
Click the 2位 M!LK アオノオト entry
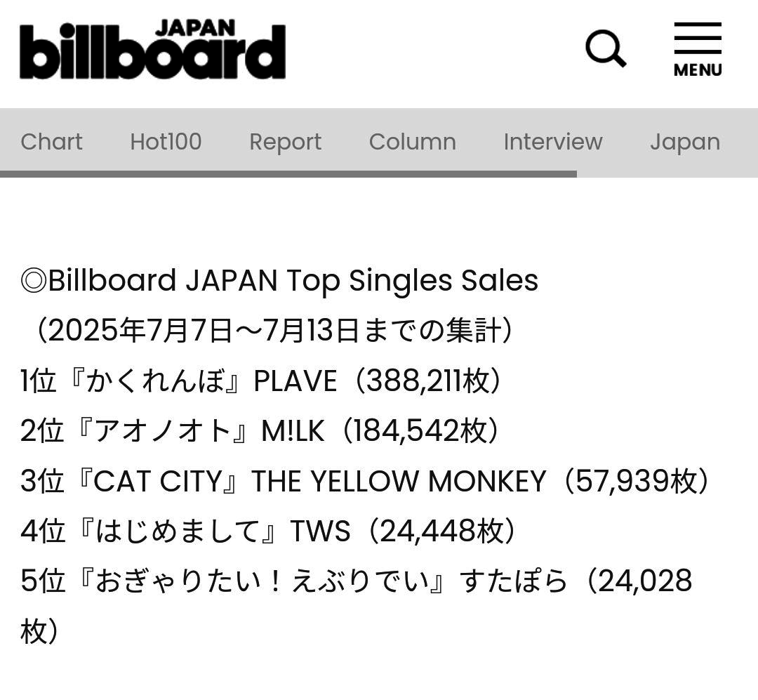tap(260, 430)
